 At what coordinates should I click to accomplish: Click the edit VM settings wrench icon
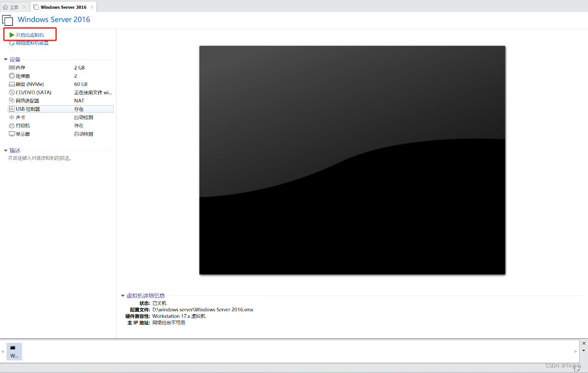[12, 43]
